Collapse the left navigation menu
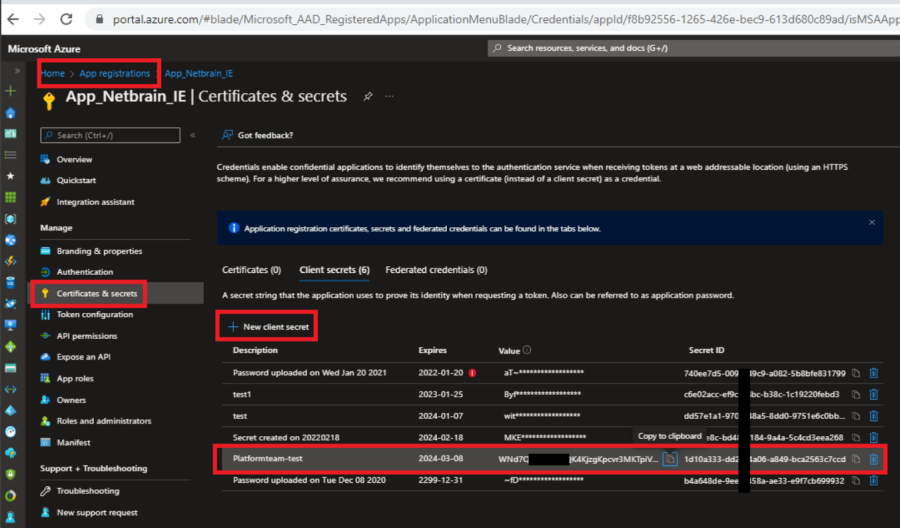900x528 pixels. tap(192, 135)
